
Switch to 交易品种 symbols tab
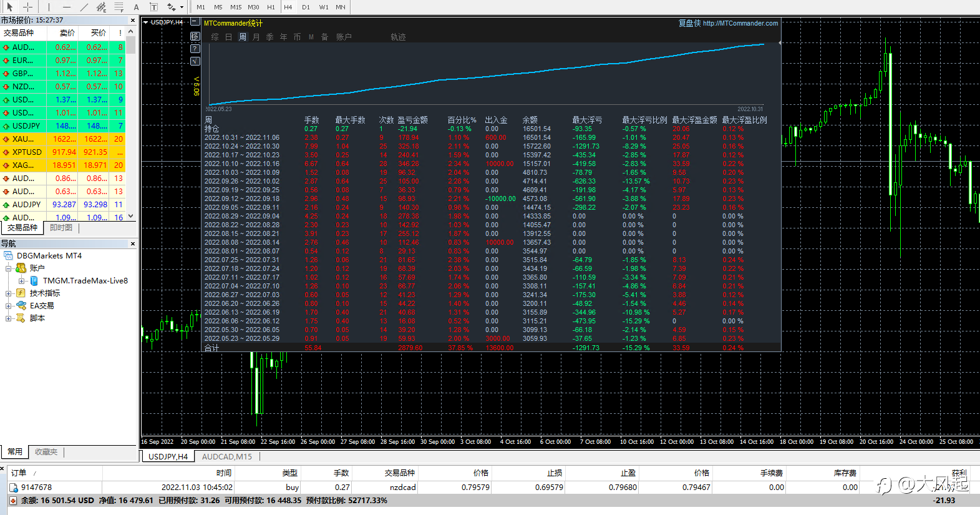22,228
